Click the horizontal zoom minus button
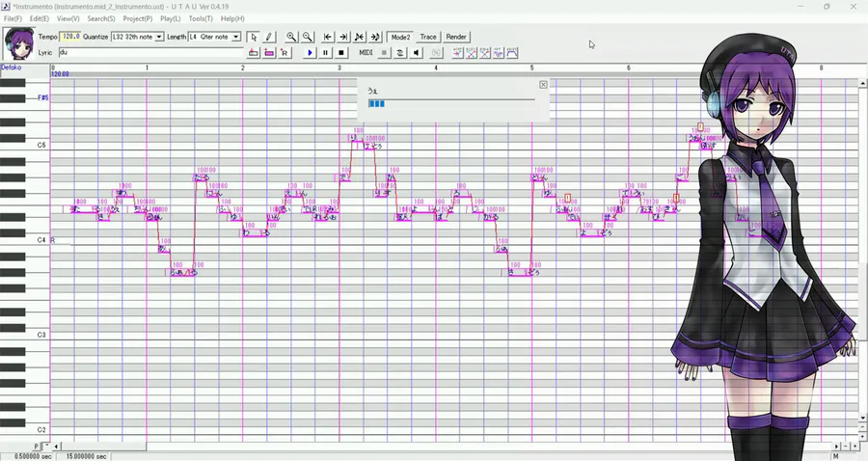 pyautogui.click(x=846, y=447)
